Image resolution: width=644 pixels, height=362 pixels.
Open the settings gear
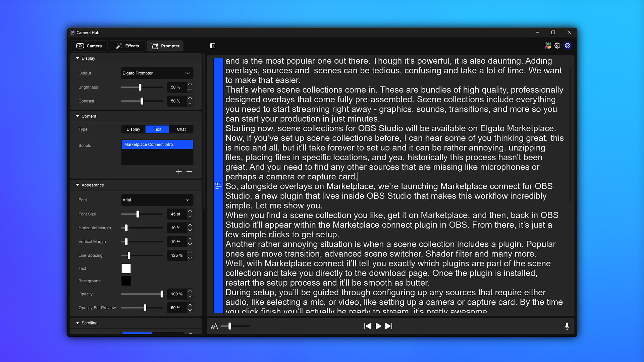(557, 46)
